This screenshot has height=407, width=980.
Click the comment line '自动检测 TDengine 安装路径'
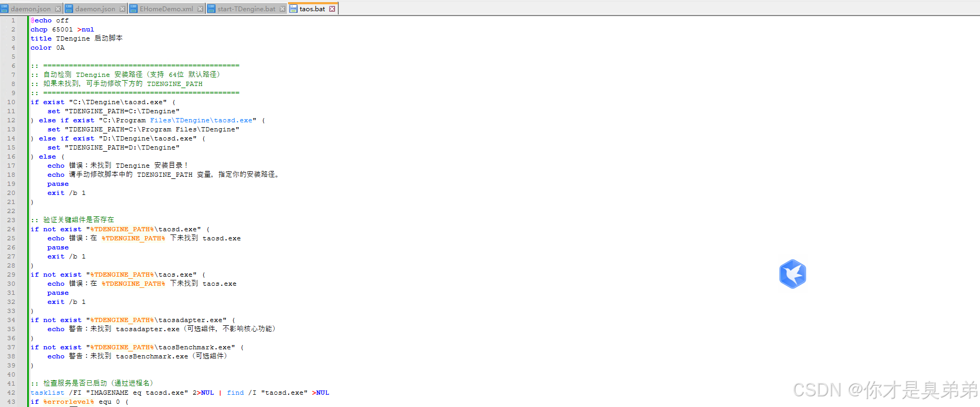coord(126,75)
